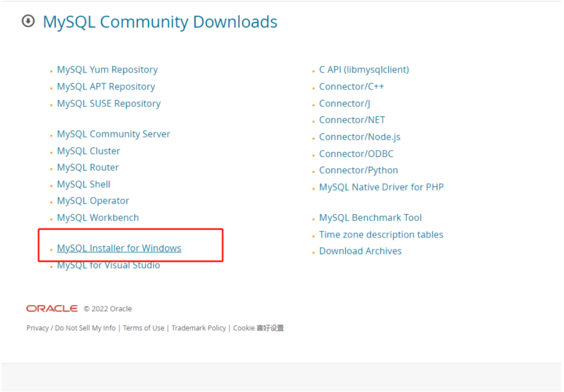Open the Download Archives page
The height and width of the screenshot is (392, 564).
tap(360, 251)
